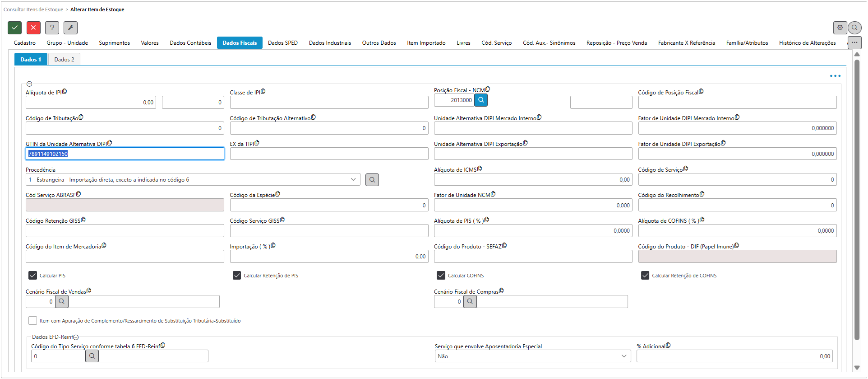
Task: Uncheck Calcular PIS checkbox
Action: [32, 275]
